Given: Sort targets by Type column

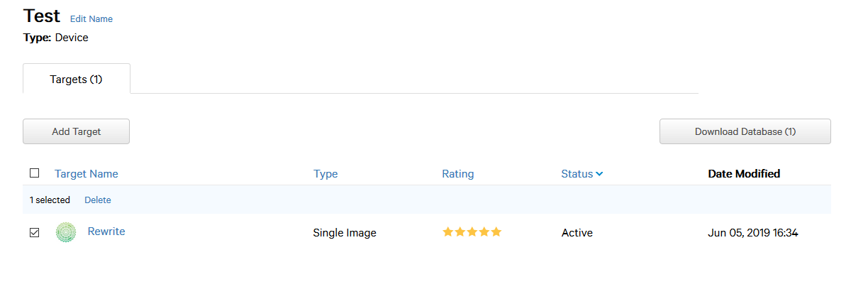Looking at the screenshot, I should pos(325,174).
